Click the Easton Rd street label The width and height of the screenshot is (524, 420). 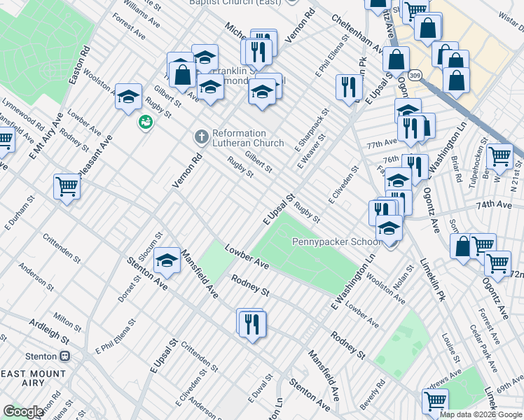click(x=79, y=65)
